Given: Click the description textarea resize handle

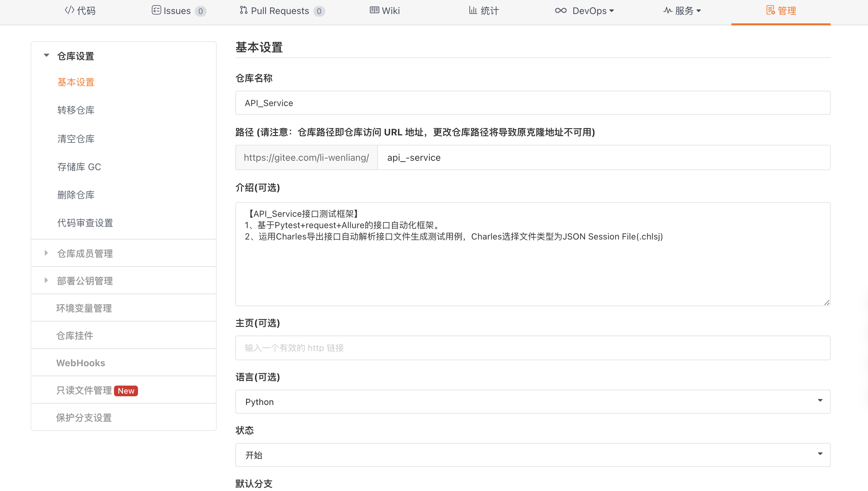Looking at the screenshot, I should [827, 303].
